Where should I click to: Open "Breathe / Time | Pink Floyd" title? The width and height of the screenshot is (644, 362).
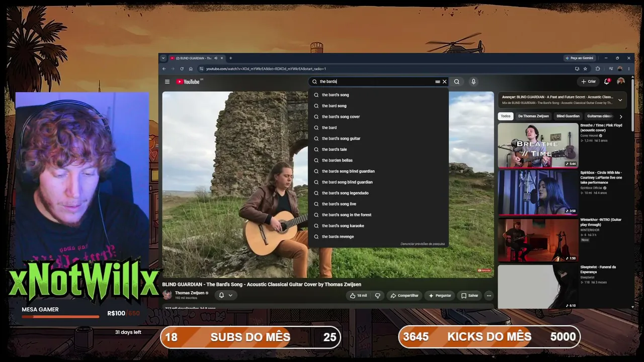point(601,128)
